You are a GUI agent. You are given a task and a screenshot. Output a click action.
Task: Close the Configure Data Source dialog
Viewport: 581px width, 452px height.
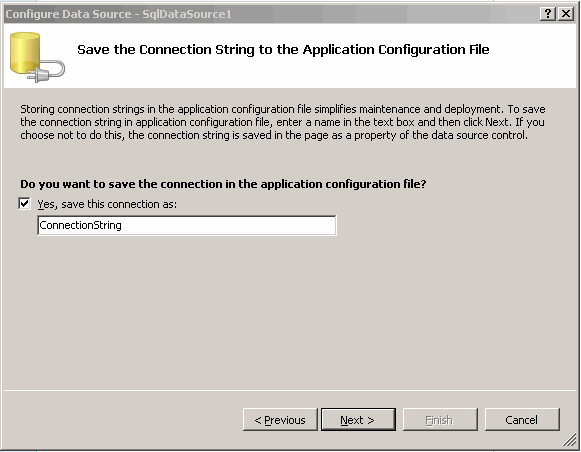(x=566, y=14)
